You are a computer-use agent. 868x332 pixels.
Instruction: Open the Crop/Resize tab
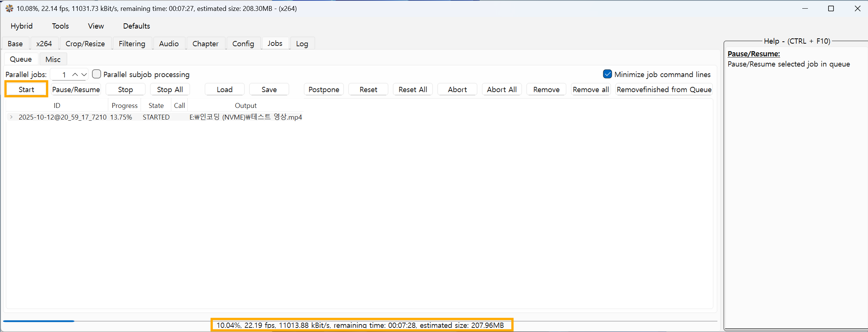click(x=85, y=44)
